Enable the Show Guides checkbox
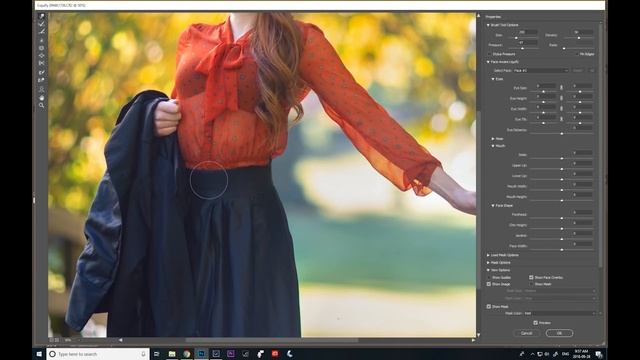Screen dimensions: 640x360 click(x=489, y=278)
